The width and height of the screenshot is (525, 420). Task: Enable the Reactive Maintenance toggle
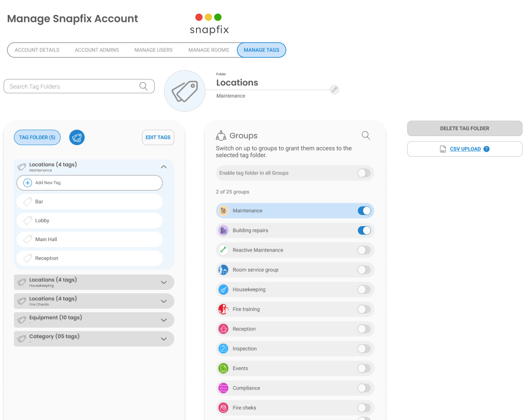364,250
